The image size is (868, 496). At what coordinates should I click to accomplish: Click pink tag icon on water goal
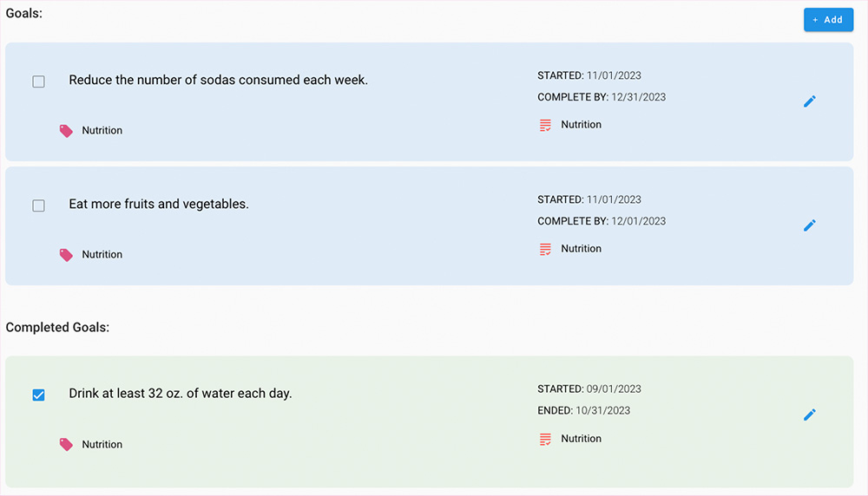[x=66, y=445]
